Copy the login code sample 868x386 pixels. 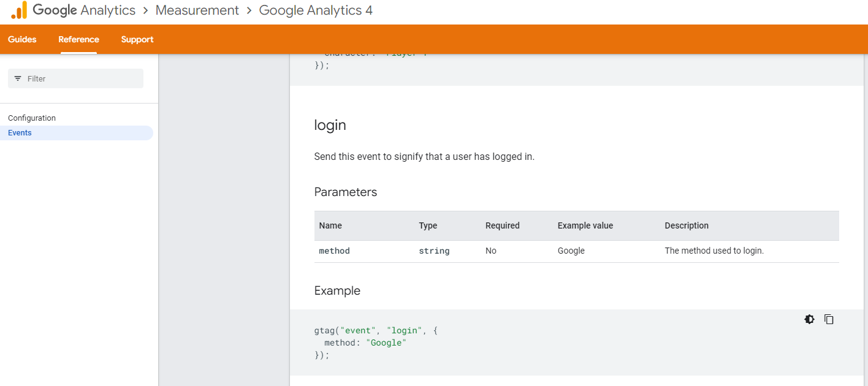(x=829, y=319)
